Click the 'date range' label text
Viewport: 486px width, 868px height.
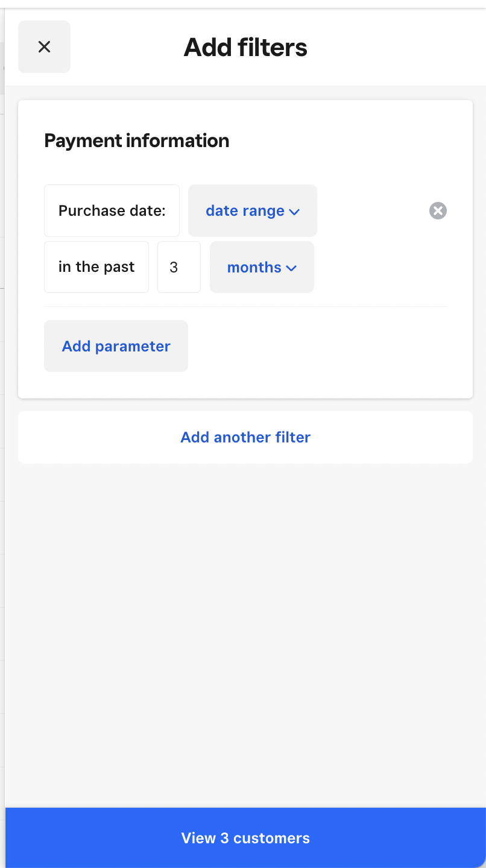point(245,210)
